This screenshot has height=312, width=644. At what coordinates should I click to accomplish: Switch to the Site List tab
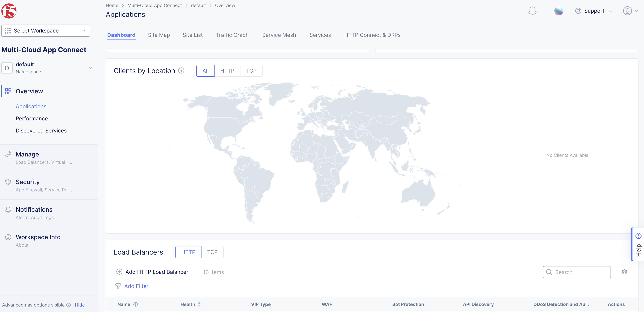point(193,35)
